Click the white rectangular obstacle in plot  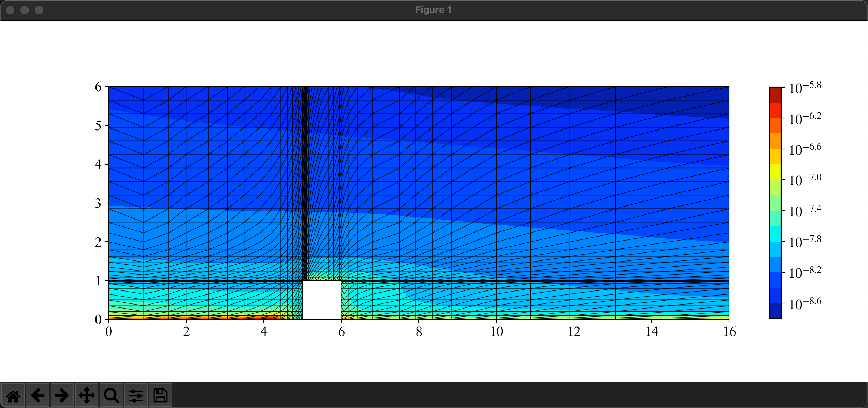click(x=322, y=300)
